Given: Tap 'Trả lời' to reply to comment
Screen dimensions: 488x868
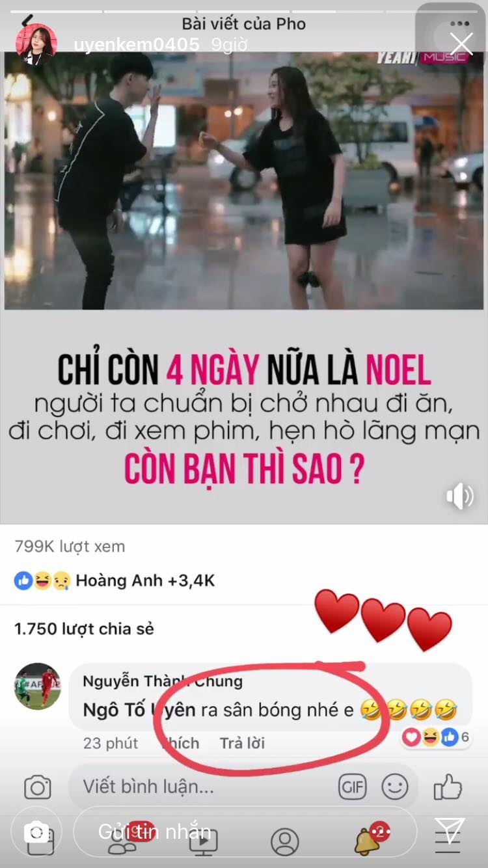Looking at the screenshot, I should (x=242, y=743).
